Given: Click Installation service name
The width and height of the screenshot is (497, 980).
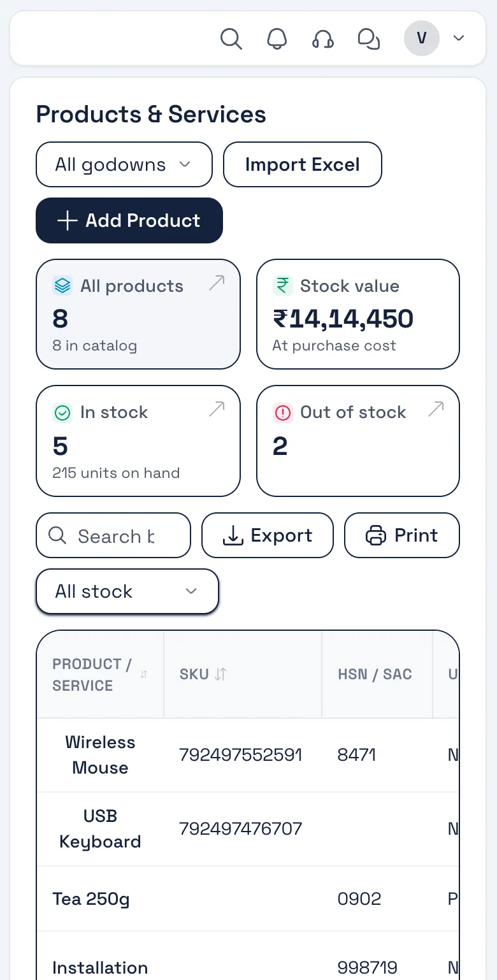Looking at the screenshot, I should (x=100, y=968).
